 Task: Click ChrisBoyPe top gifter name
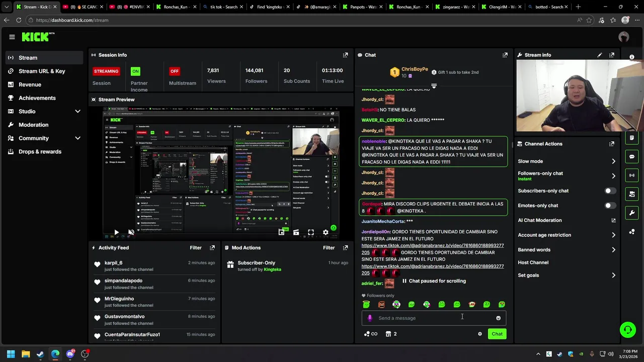tap(415, 69)
